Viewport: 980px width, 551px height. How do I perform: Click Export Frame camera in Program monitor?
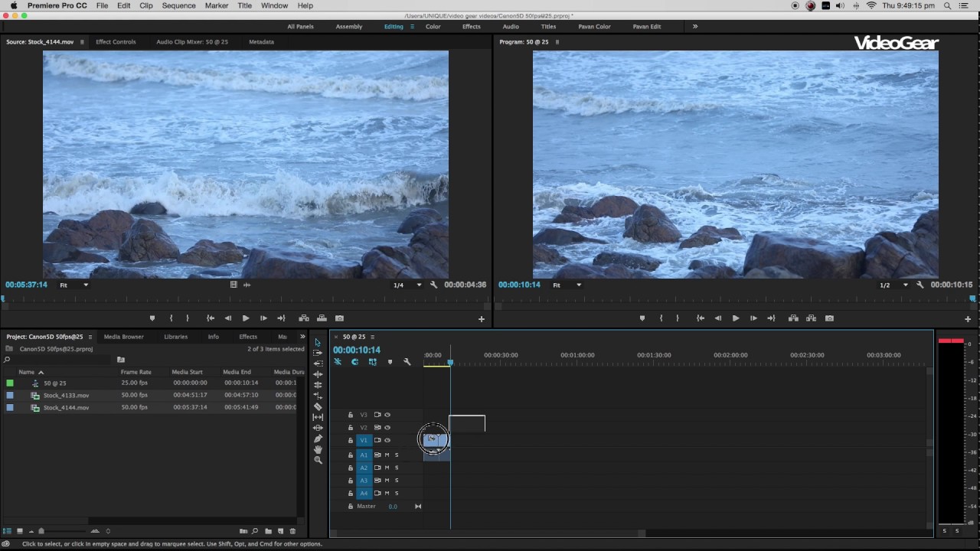coord(829,318)
